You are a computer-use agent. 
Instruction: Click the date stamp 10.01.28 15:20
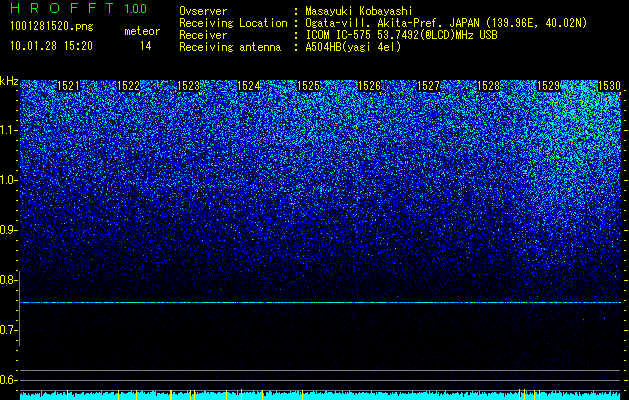point(51,46)
